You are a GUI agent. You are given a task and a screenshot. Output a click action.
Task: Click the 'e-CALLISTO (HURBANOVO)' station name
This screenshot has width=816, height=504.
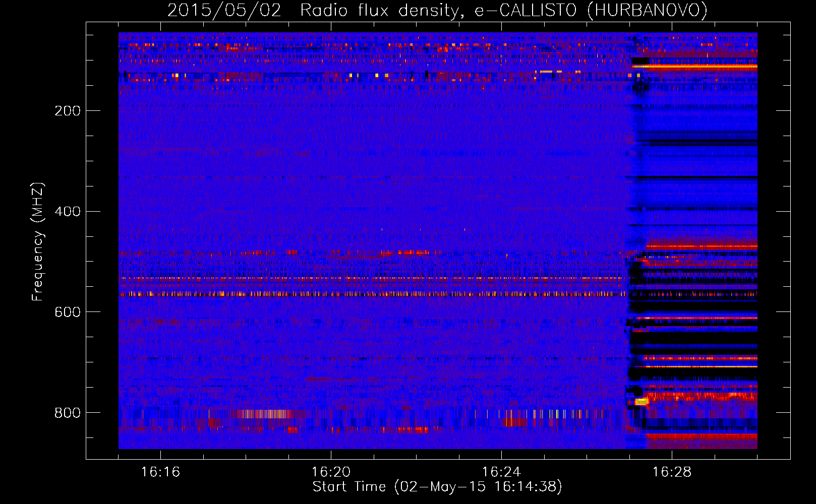591,11
